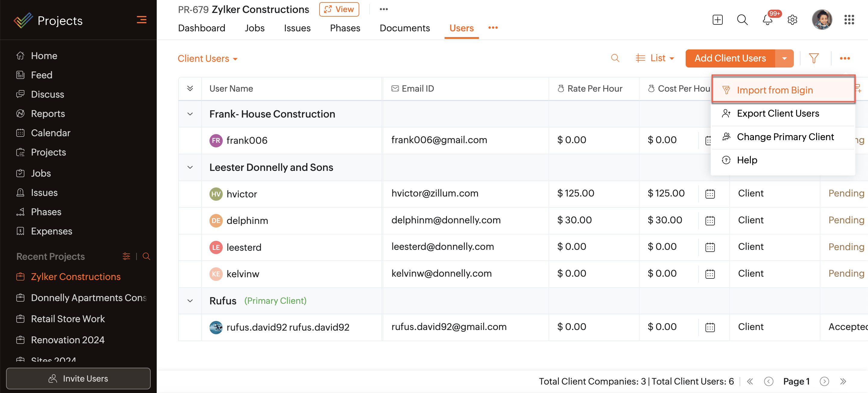Open the Client Users dropdown
The width and height of the screenshot is (868, 393).
point(208,59)
